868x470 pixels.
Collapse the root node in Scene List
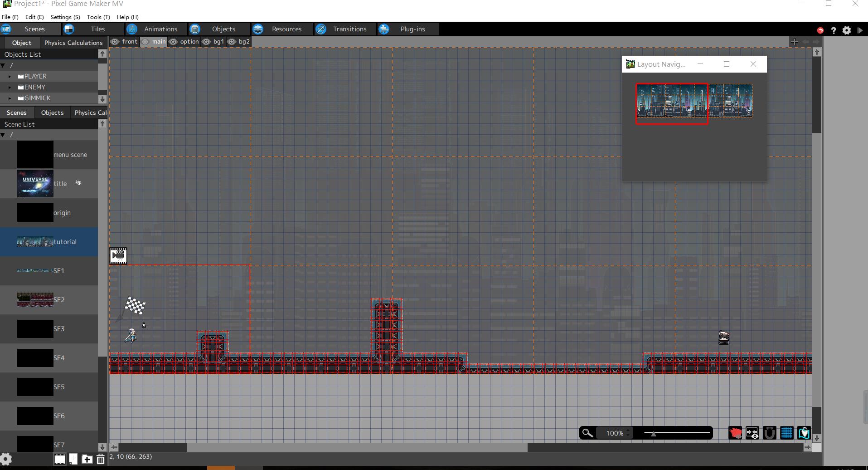tap(3, 135)
